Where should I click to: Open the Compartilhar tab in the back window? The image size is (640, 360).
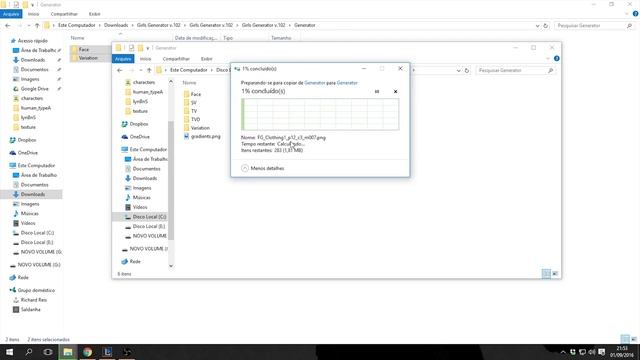(64, 14)
